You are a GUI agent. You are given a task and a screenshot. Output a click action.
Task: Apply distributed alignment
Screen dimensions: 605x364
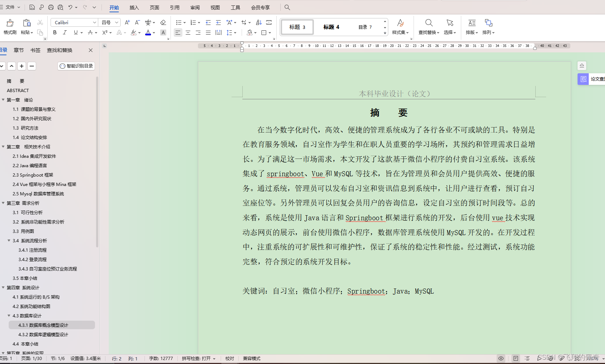click(218, 32)
